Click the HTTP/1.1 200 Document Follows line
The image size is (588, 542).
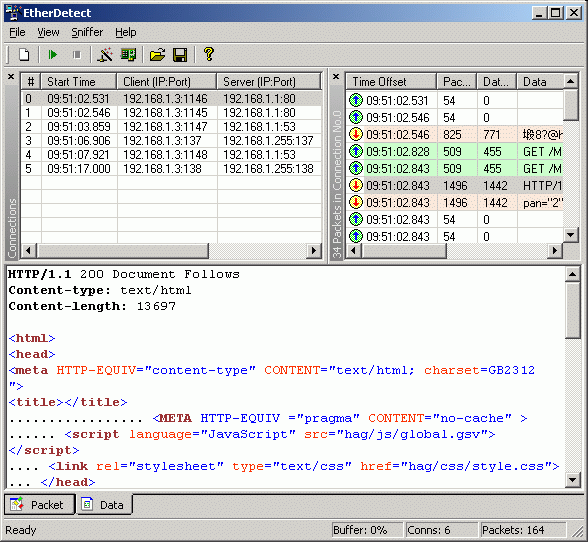pyautogui.click(x=124, y=275)
